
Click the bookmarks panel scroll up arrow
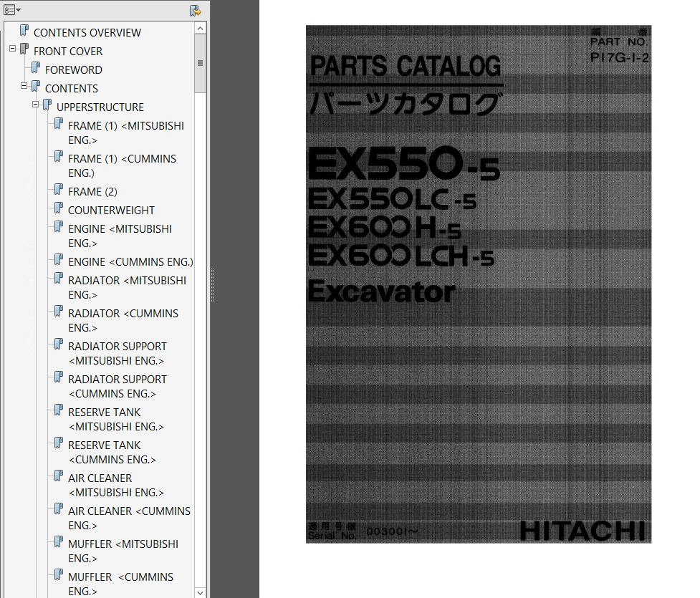click(201, 28)
